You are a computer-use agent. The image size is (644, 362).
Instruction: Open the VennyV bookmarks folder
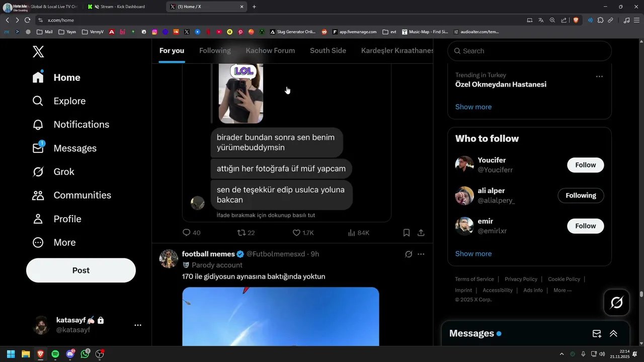(x=92, y=32)
